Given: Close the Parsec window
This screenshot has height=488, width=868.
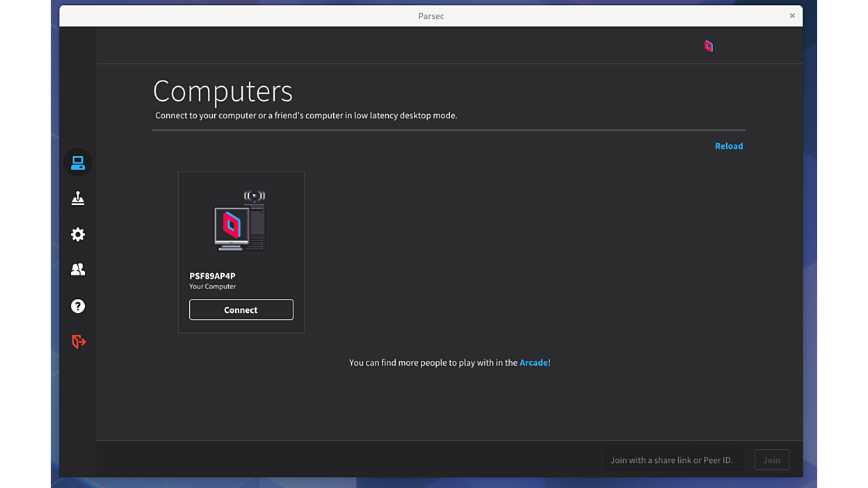Looking at the screenshot, I should (791, 16).
